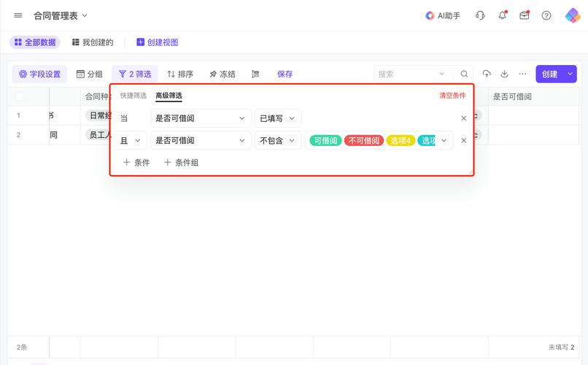Click the customer support headset icon

pos(480,15)
